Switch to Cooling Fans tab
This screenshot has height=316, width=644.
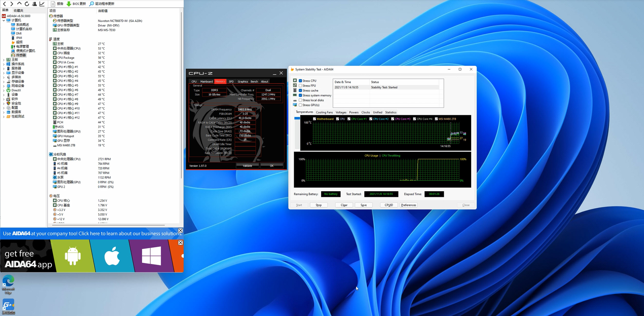[324, 112]
